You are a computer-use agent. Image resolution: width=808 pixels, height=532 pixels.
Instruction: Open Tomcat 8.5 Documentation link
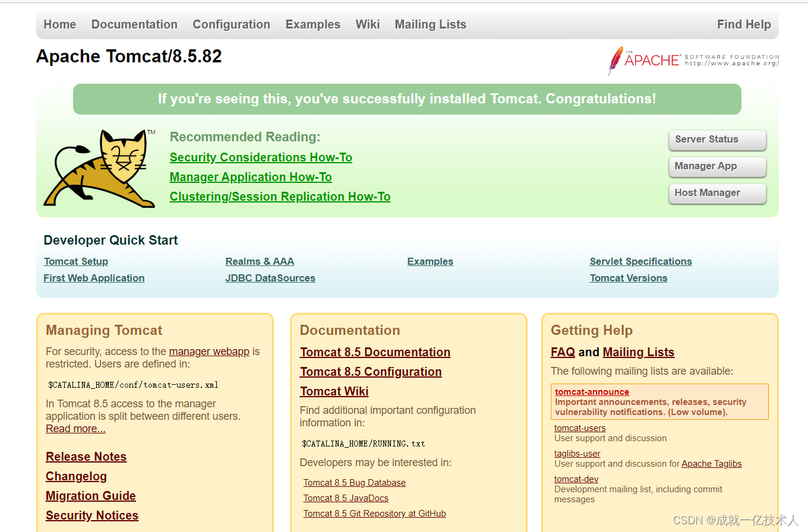point(375,352)
